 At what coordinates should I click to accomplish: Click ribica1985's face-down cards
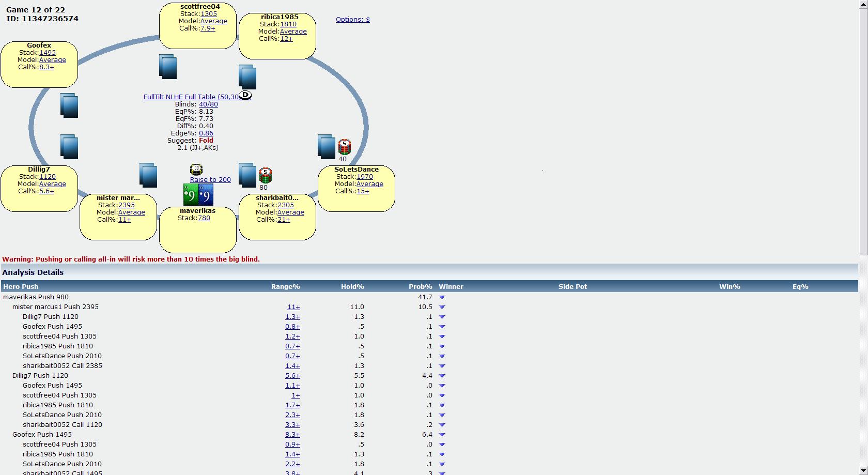tap(247, 76)
